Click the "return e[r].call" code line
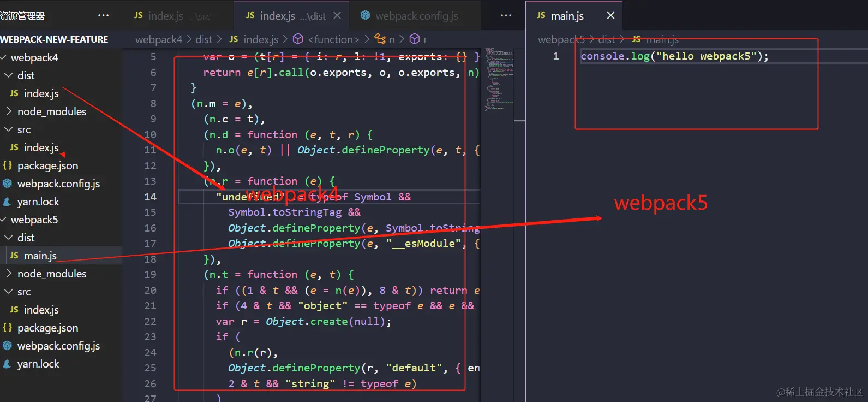 (x=341, y=73)
